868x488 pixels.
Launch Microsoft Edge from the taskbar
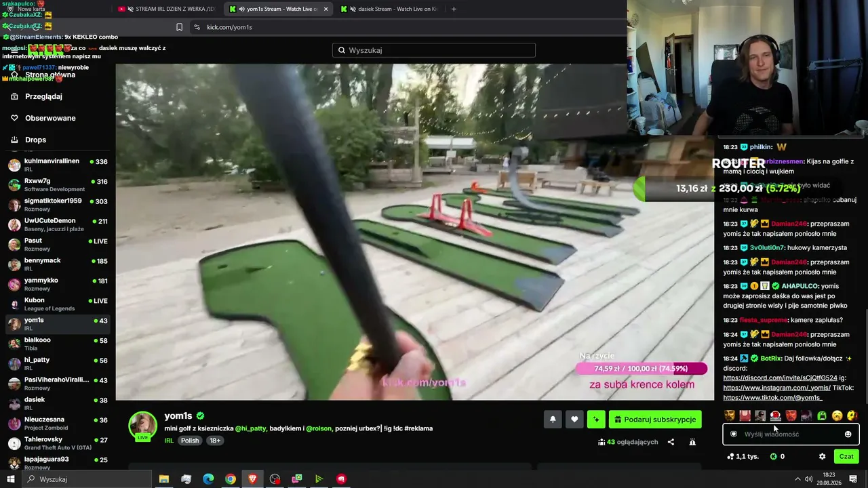coord(208,479)
